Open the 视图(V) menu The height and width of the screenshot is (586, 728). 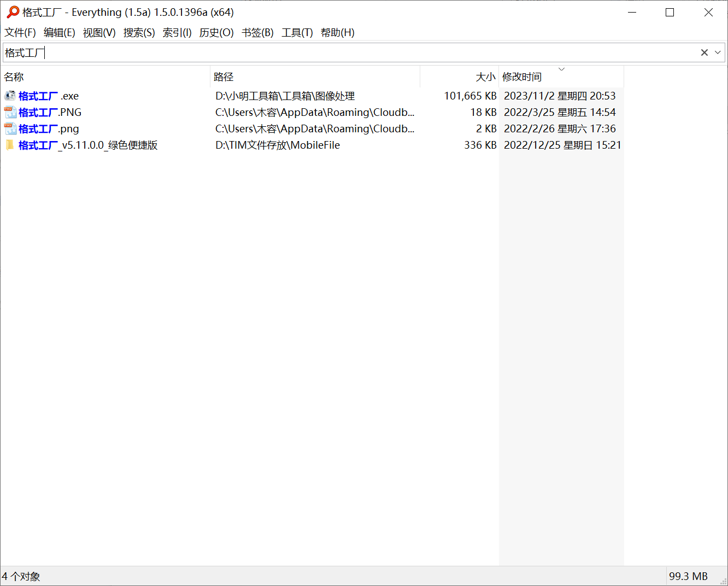tap(99, 33)
